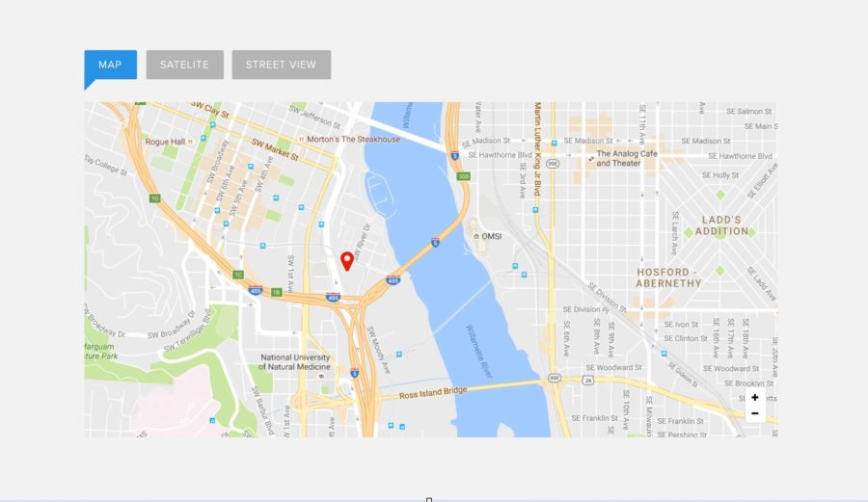Click the I-5 shield near OMSI

[435, 242]
